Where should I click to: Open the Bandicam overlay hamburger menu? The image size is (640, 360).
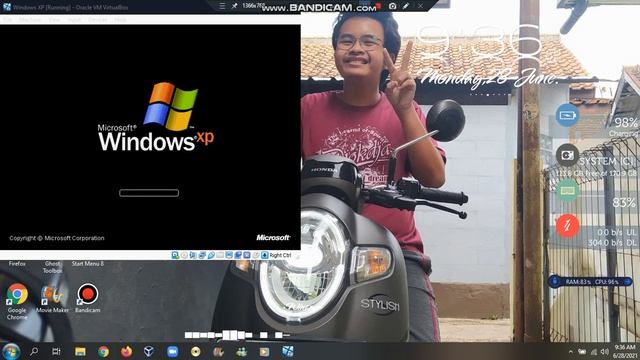point(222,6)
